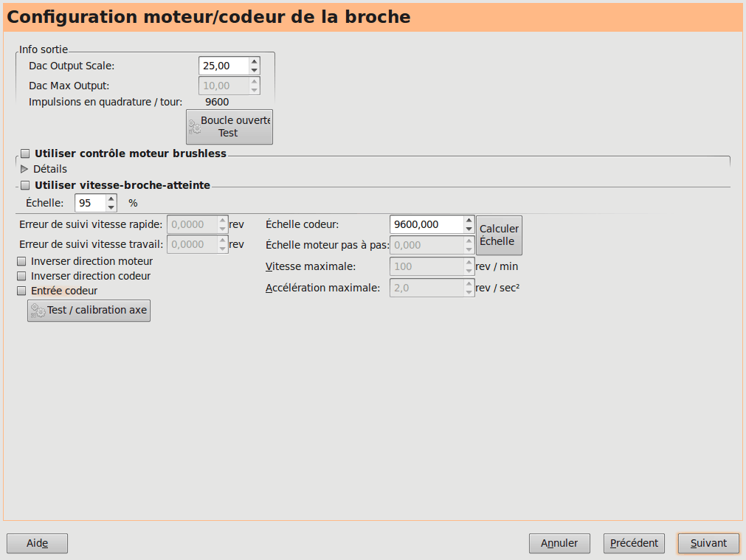Check Inverser direction moteur

point(21,261)
